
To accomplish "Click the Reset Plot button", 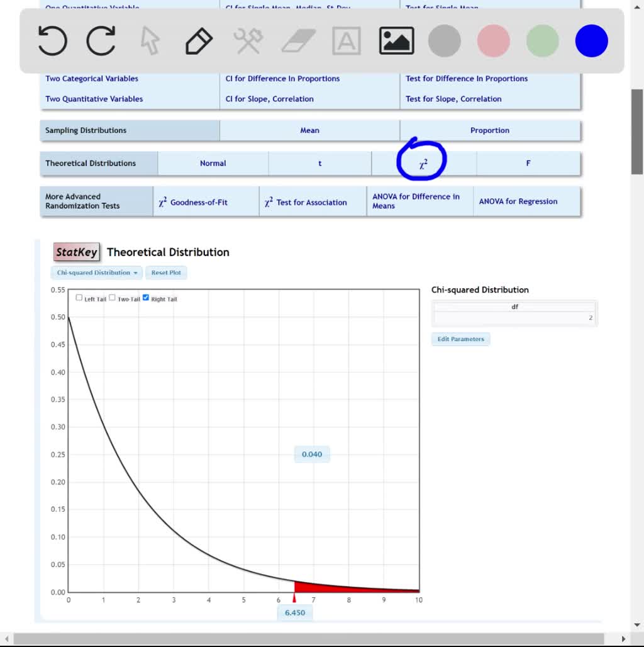I will pos(166,273).
